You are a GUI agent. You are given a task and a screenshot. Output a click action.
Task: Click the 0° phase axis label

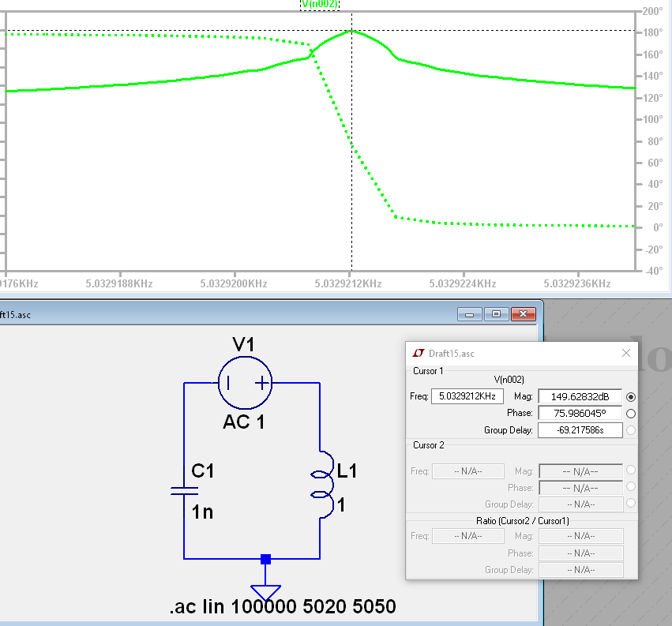point(658,227)
